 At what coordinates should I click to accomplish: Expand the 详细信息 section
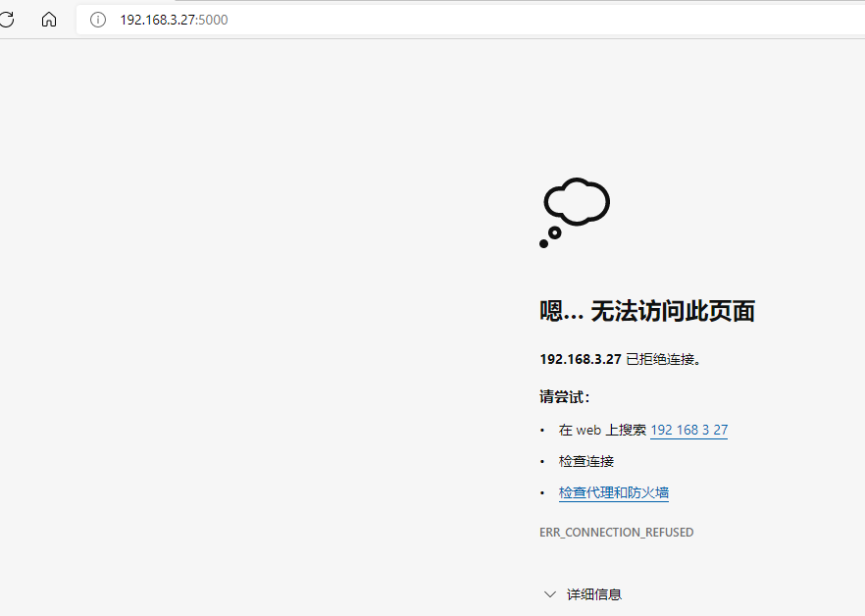[x=583, y=594]
